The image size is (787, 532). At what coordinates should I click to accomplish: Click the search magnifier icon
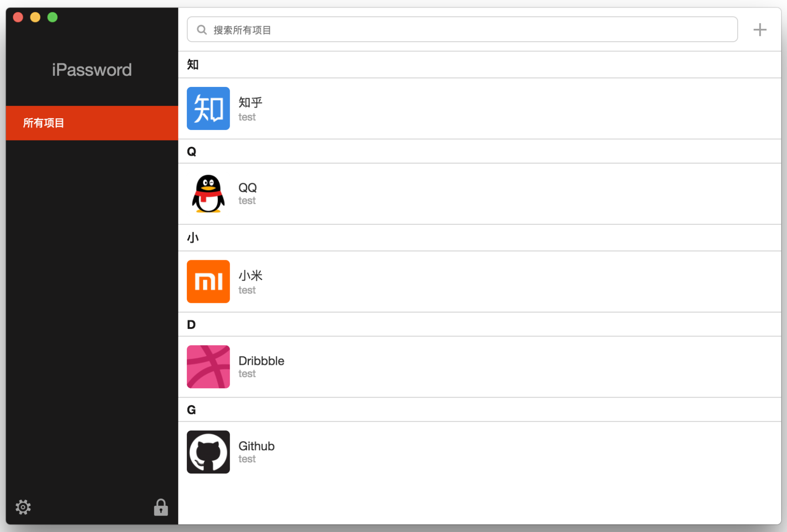(202, 30)
